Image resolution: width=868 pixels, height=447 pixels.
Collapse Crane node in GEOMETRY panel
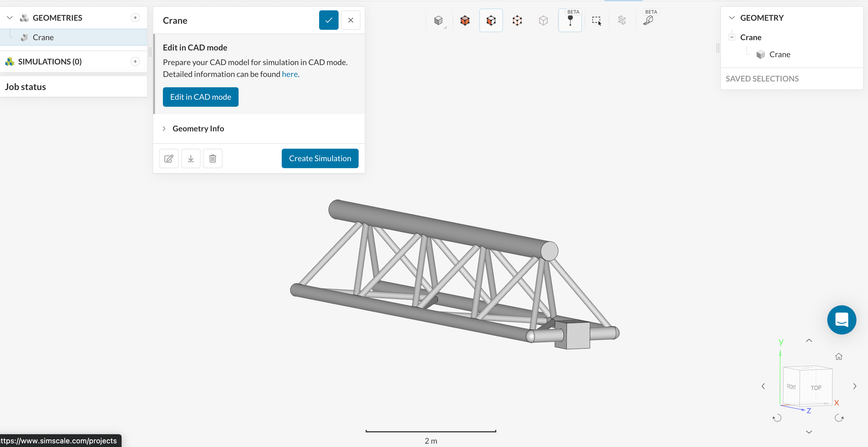tap(732, 37)
